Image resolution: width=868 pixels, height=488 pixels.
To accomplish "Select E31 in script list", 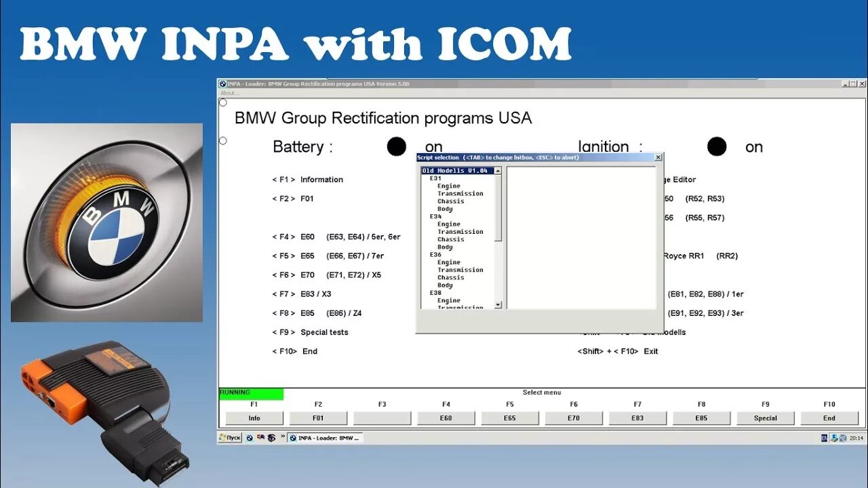I will [435, 178].
